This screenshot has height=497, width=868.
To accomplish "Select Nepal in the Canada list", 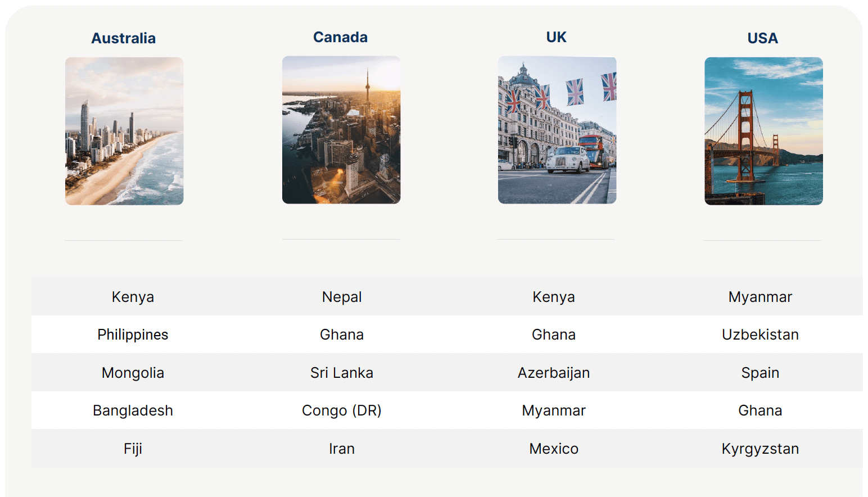I will (x=342, y=297).
